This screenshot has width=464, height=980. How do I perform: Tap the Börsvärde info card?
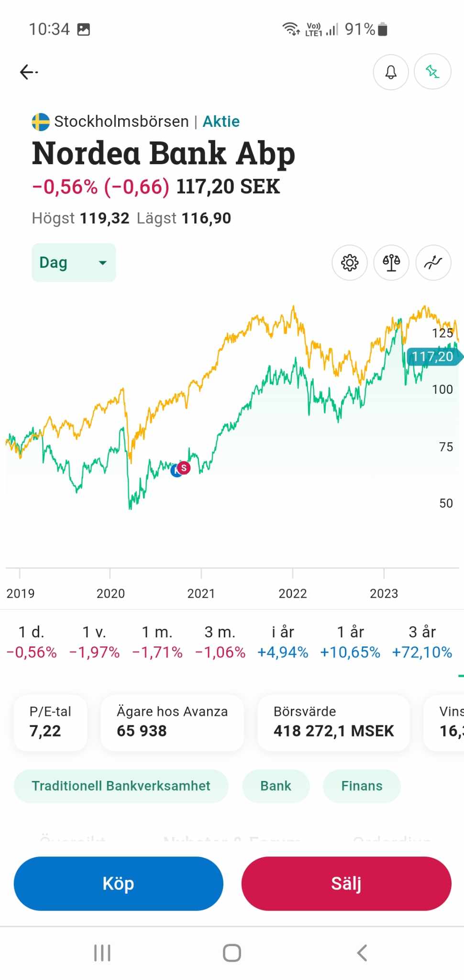[x=333, y=722]
